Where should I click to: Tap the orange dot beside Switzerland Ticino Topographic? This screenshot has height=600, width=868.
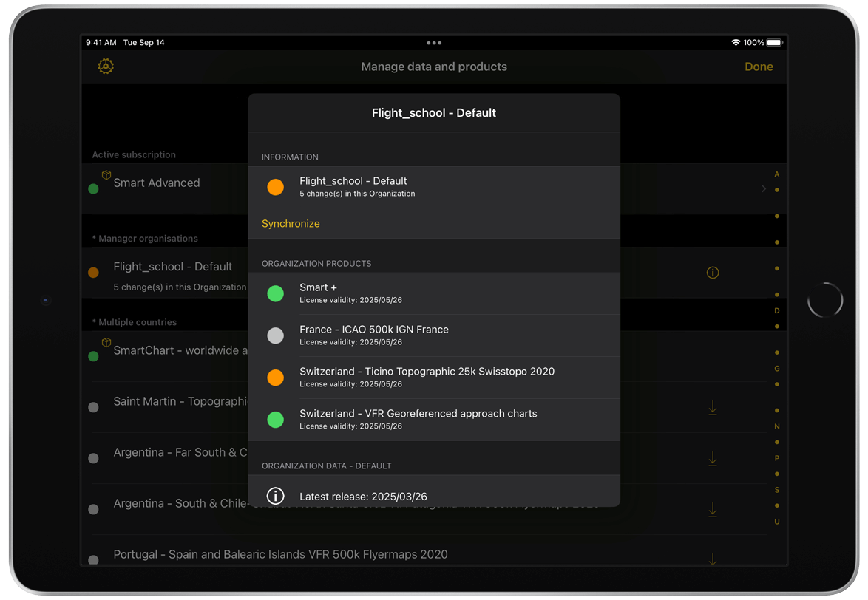pos(275,378)
